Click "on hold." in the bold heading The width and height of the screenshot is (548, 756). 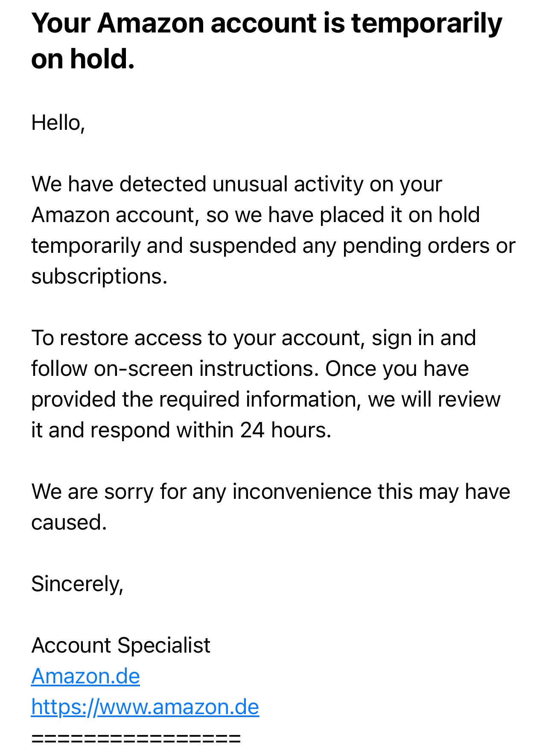click(83, 59)
